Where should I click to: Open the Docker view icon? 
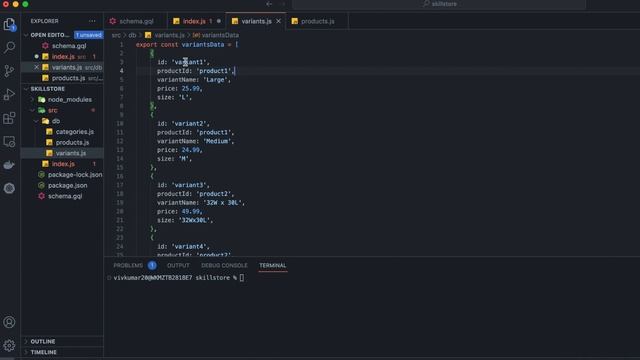pos(9,165)
